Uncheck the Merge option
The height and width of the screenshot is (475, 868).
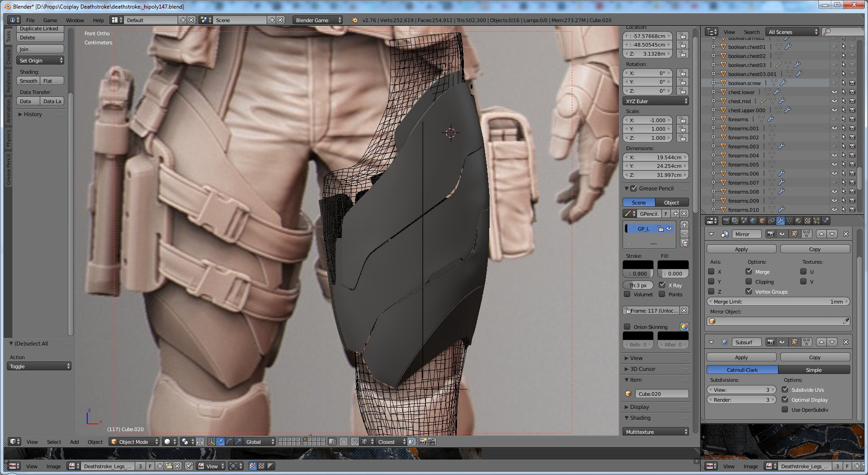[749, 271]
